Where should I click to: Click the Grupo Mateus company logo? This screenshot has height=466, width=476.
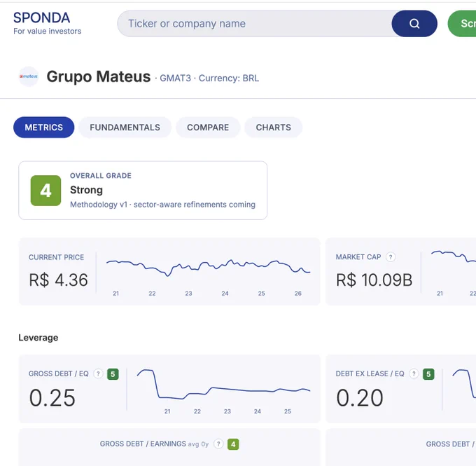click(x=29, y=76)
